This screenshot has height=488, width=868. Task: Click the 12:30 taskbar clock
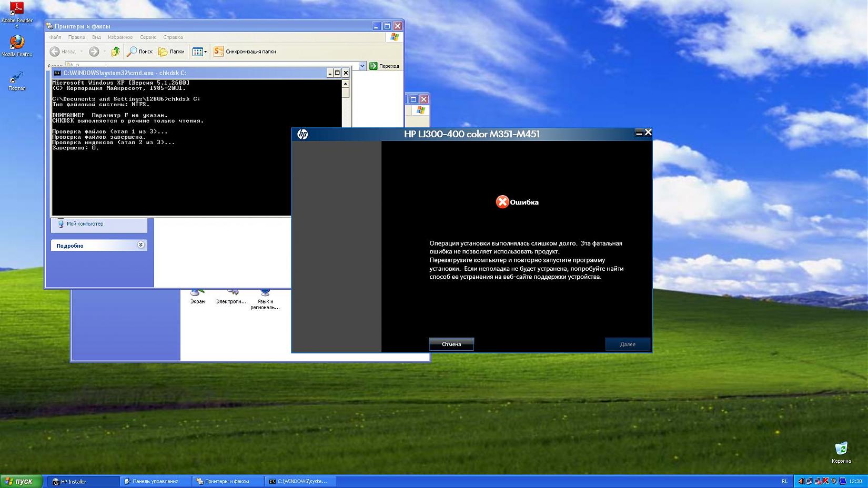(855, 481)
